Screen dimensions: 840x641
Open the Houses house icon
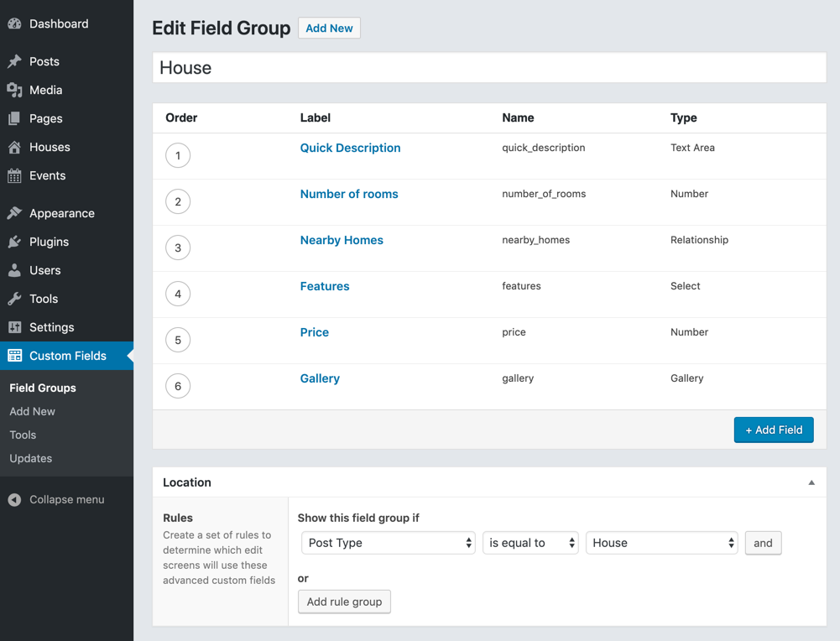[x=15, y=147]
